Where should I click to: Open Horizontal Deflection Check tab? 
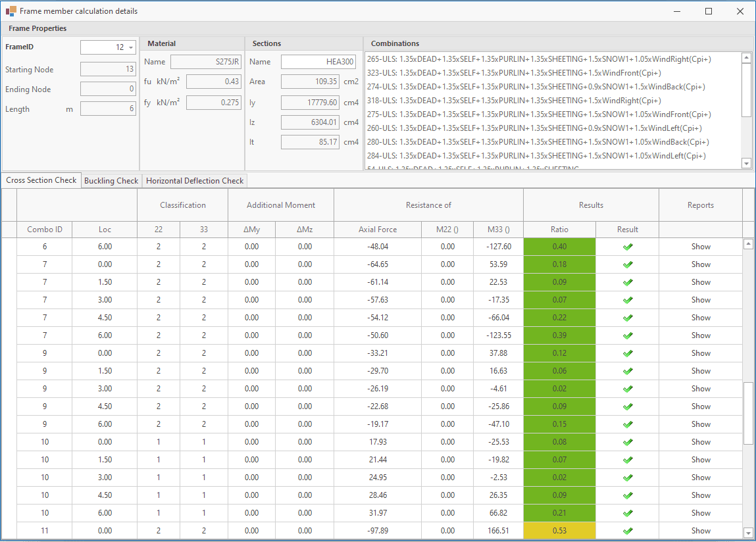pos(195,181)
